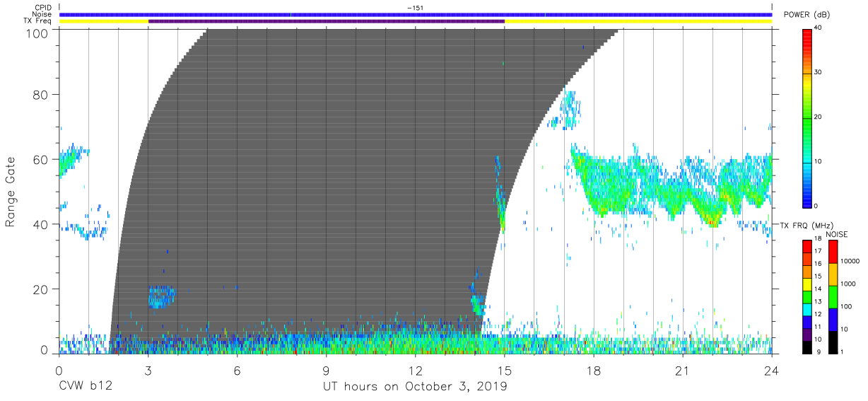Click the NOISE color bar legend
The image size is (868, 401).
click(x=833, y=296)
